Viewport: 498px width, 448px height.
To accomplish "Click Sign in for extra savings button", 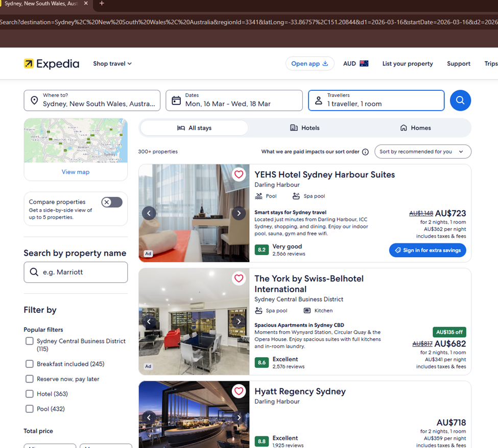I will tap(428, 251).
